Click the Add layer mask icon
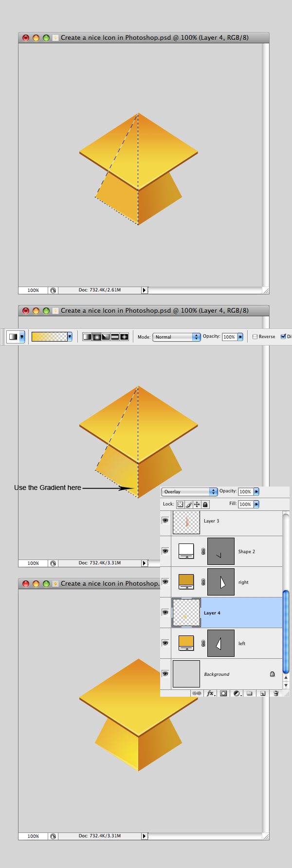The image size is (292, 868). [x=223, y=693]
